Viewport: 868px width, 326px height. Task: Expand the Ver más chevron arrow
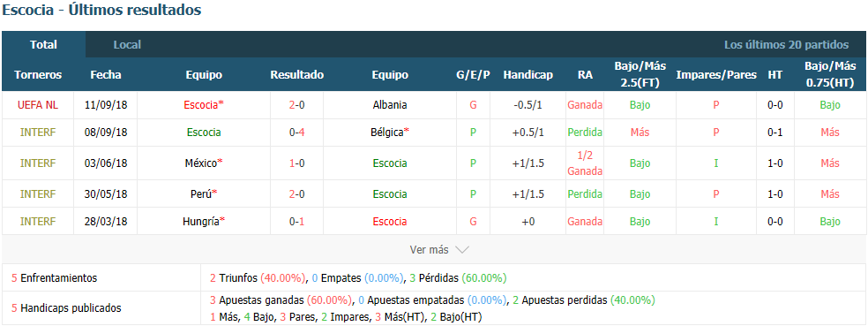461,250
